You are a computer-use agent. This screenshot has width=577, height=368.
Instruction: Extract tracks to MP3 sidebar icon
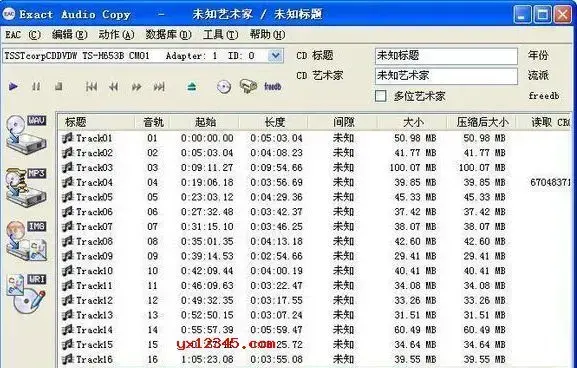pos(26,187)
